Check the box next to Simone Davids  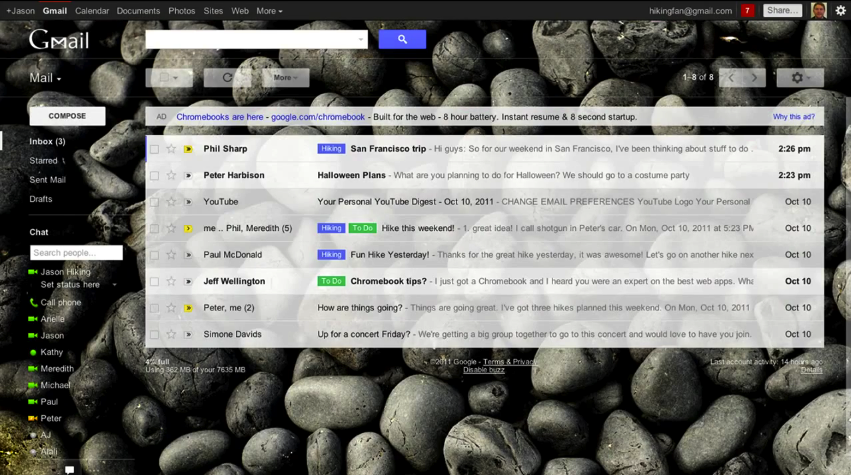[x=154, y=334]
